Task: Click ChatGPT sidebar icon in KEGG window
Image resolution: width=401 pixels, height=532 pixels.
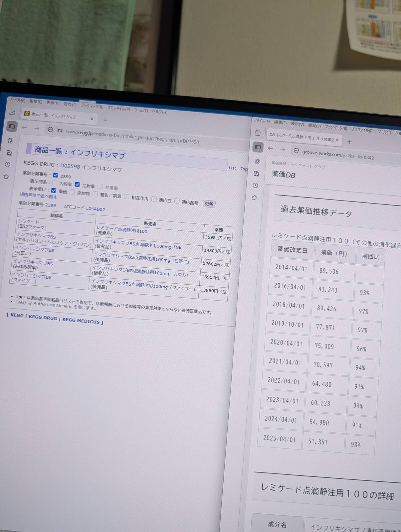Action: pos(11,141)
